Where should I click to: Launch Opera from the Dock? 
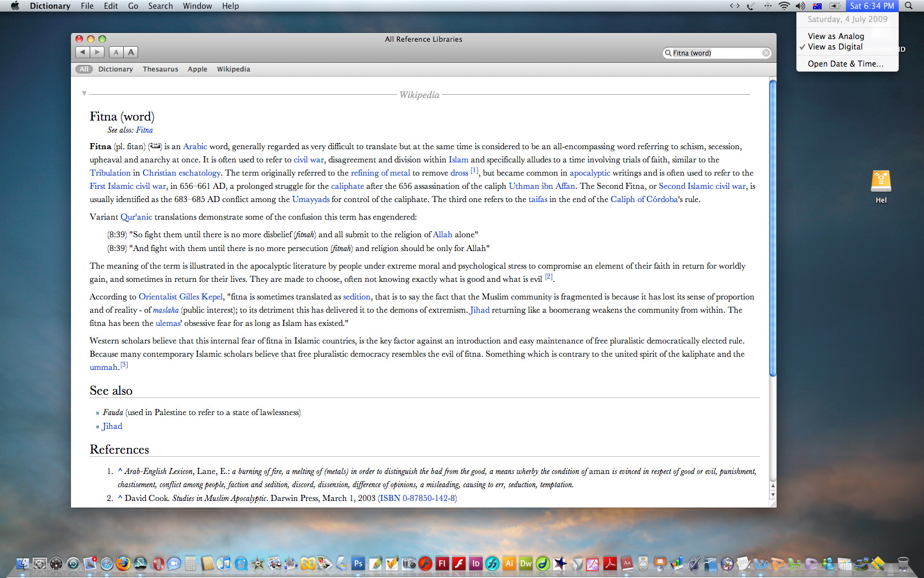(158, 564)
